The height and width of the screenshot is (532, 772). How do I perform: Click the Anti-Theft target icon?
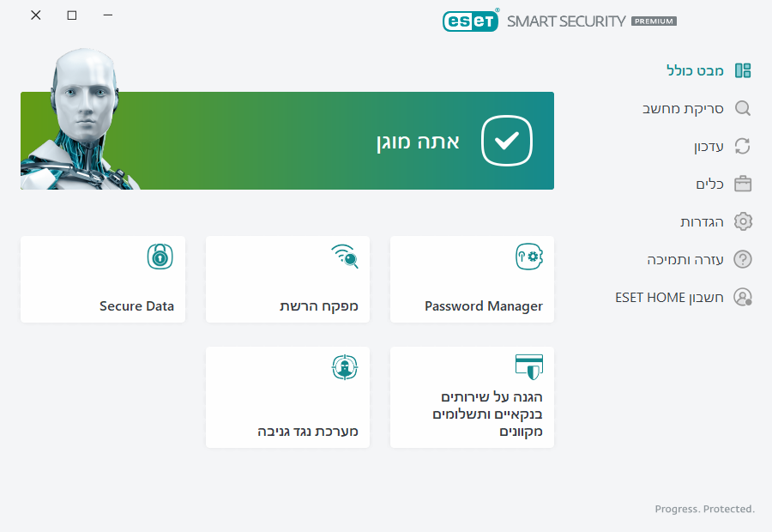345,367
